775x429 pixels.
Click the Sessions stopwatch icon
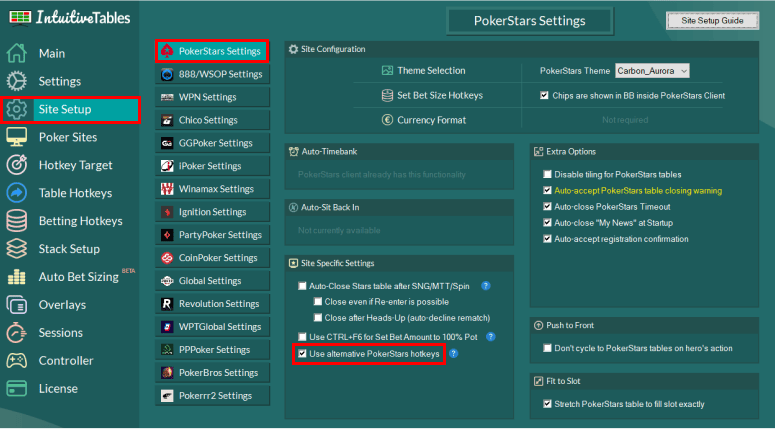click(17, 333)
